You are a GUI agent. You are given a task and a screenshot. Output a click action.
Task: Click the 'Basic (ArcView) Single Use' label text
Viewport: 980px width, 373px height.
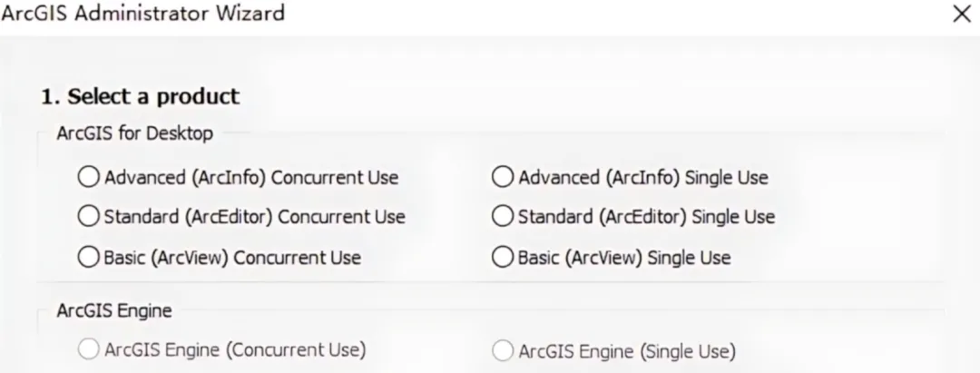point(623,258)
